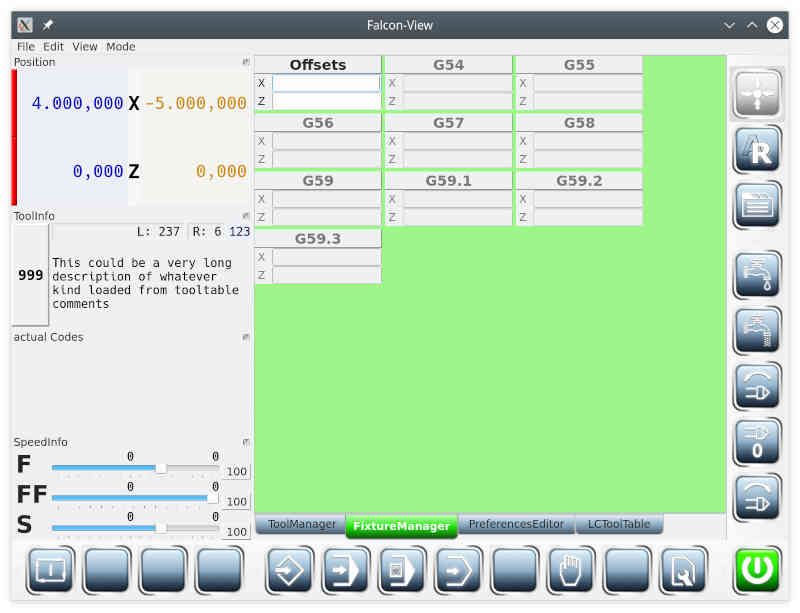The width and height of the screenshot is (800, 613).
Task: Click the raised hand icon button
Action: pyautogui.click(x=570, y=570)
